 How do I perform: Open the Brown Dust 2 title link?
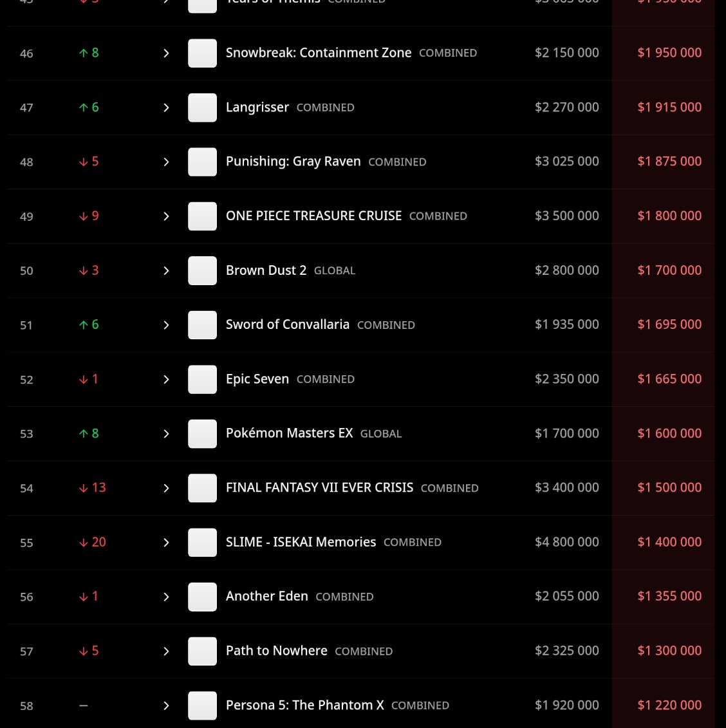coord(266,270)
